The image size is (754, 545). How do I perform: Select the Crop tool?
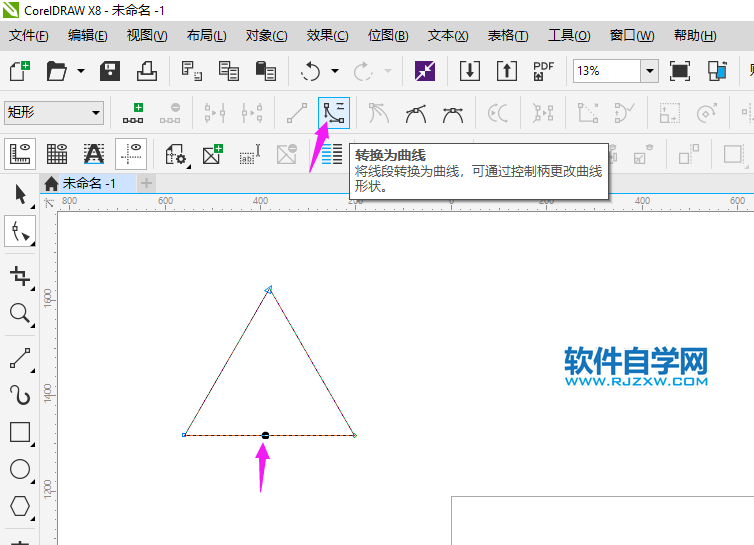click(20, 276)
